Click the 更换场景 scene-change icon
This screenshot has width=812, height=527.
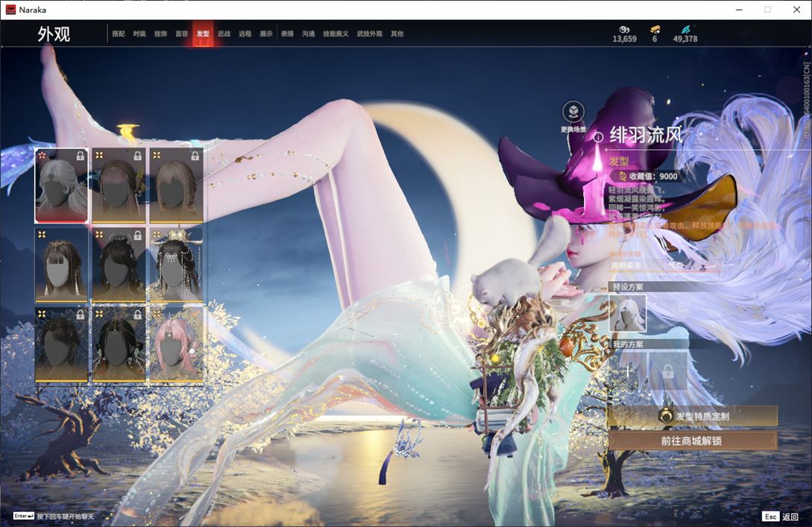click(573, 111)
